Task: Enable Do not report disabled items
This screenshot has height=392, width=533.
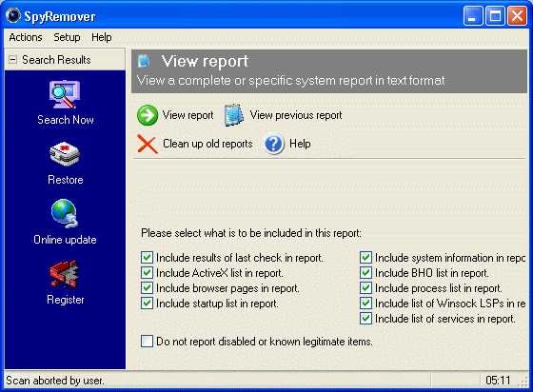Action: pos(147,341)
